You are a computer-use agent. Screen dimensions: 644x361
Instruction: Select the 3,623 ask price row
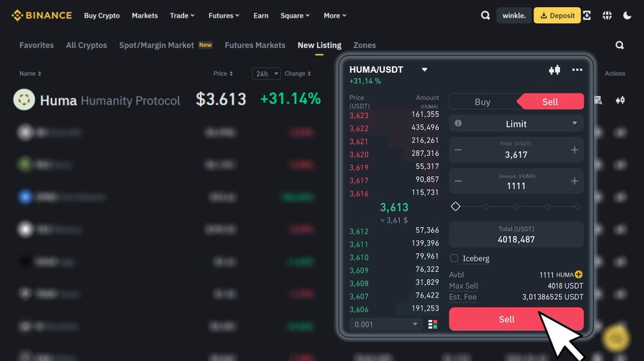coord(394,115)
